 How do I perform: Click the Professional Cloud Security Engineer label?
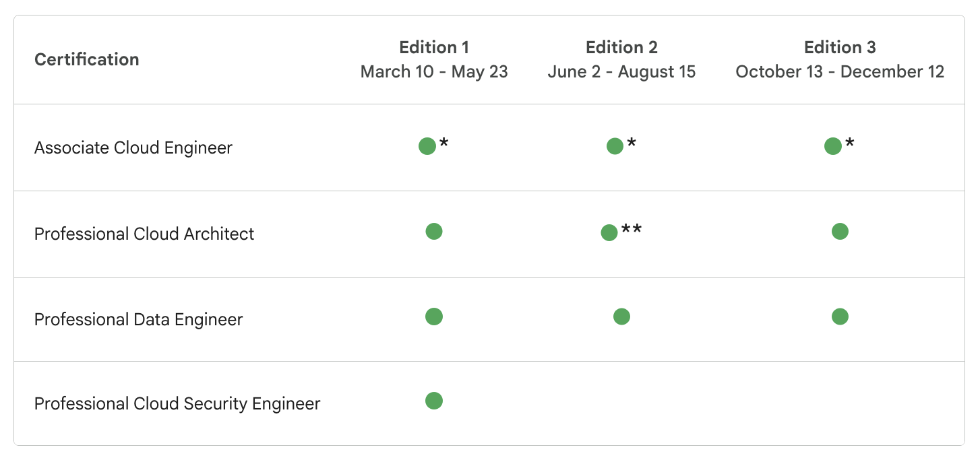(177, 404)
